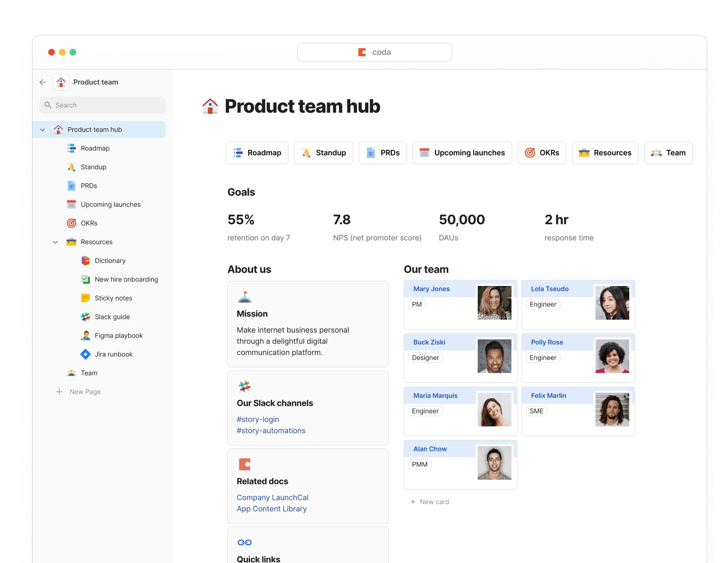Click the back arrow above the sidebar

[42, 82]
